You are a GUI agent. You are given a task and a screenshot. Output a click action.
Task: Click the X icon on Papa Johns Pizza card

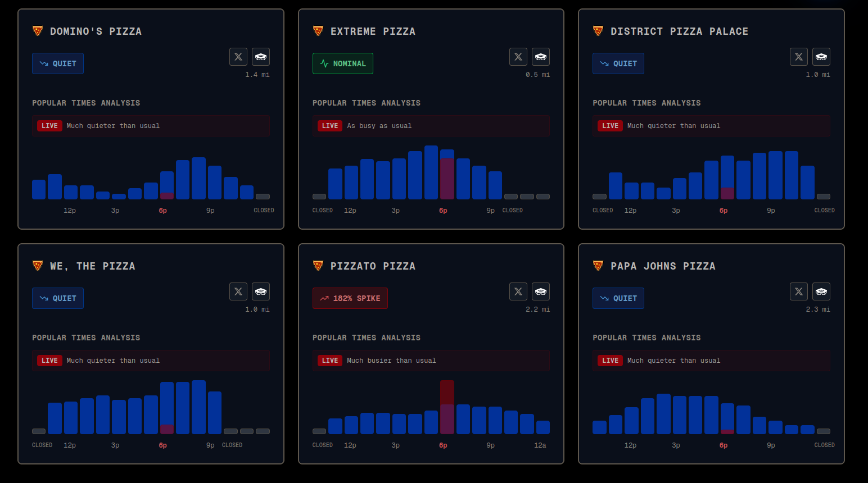799,291
